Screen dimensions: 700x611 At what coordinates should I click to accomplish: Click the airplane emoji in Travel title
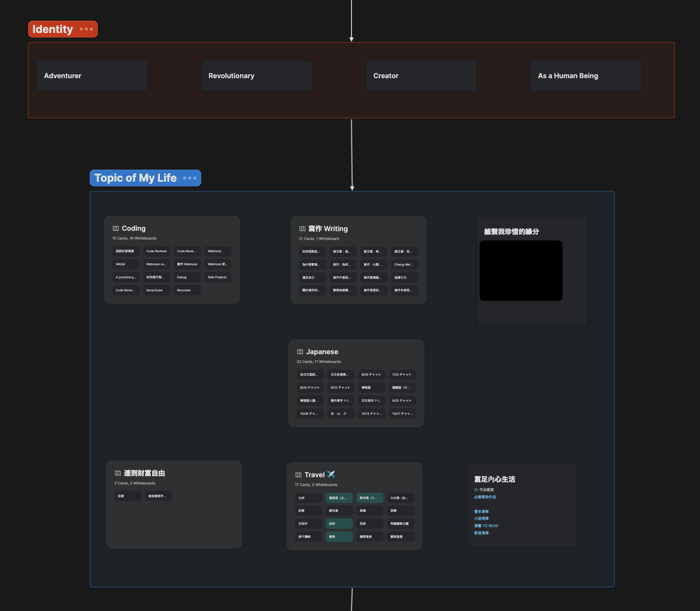(x=331, y=475)
